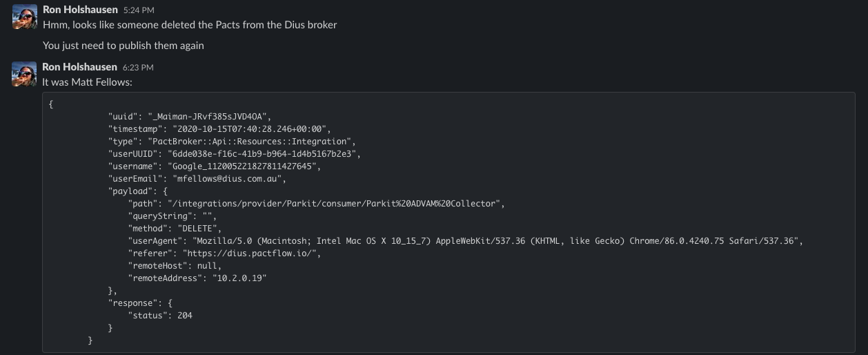Click the remoteAddress 10.2.0.19 line
The image size is (868, 355).
[197, 278]
